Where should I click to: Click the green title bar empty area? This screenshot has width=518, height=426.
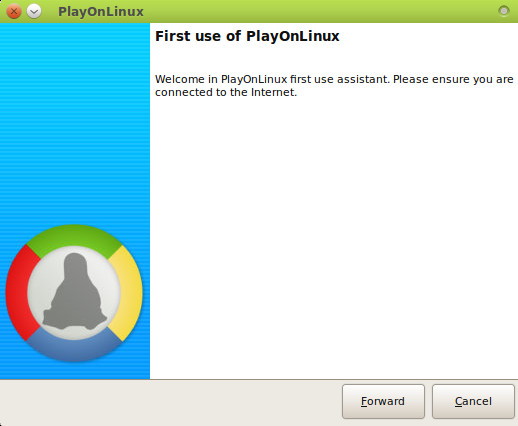click(x=320, y=12)
